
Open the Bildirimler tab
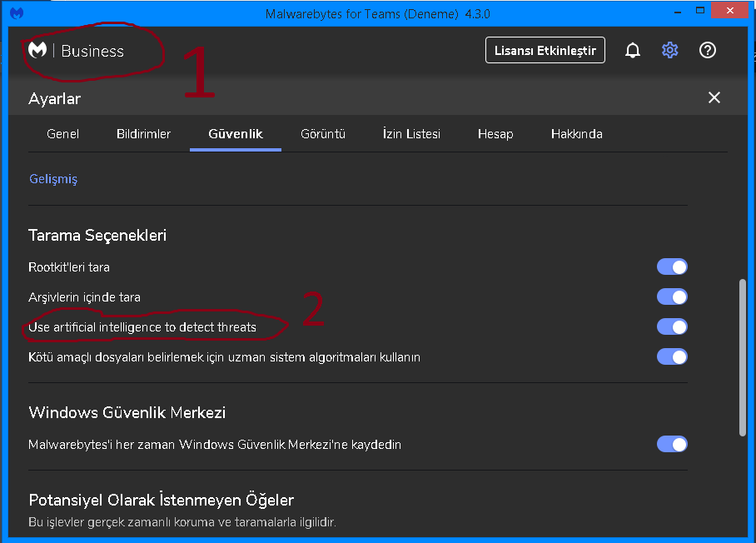click(x=144, y=134)
